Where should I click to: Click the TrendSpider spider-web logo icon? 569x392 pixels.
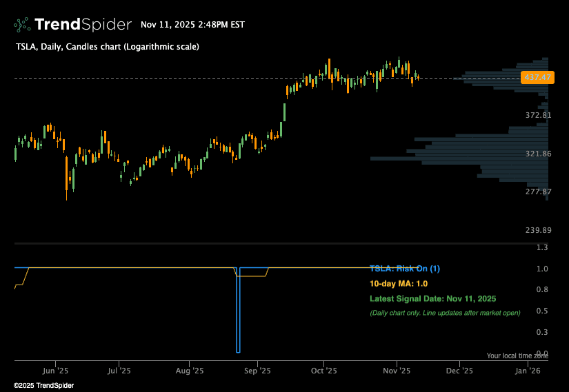[22, 25]
